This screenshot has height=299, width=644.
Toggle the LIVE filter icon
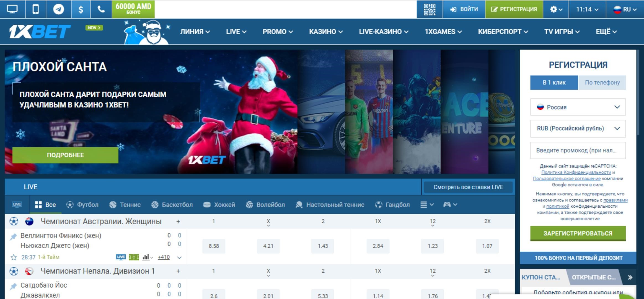click(17, 205)
